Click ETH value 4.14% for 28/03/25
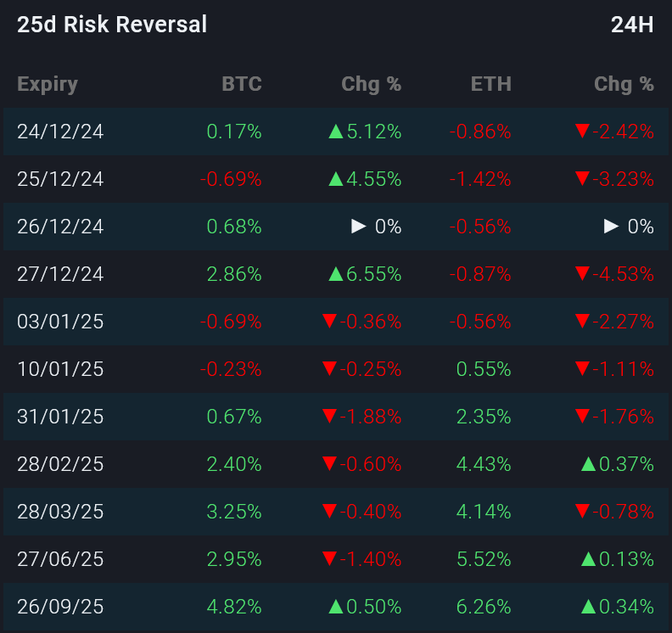 pos(484,513)
